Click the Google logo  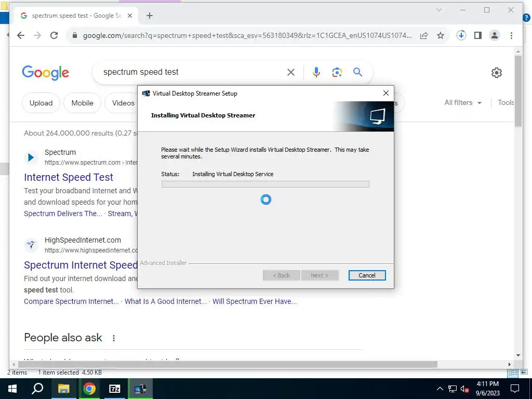tap(46, 72)
